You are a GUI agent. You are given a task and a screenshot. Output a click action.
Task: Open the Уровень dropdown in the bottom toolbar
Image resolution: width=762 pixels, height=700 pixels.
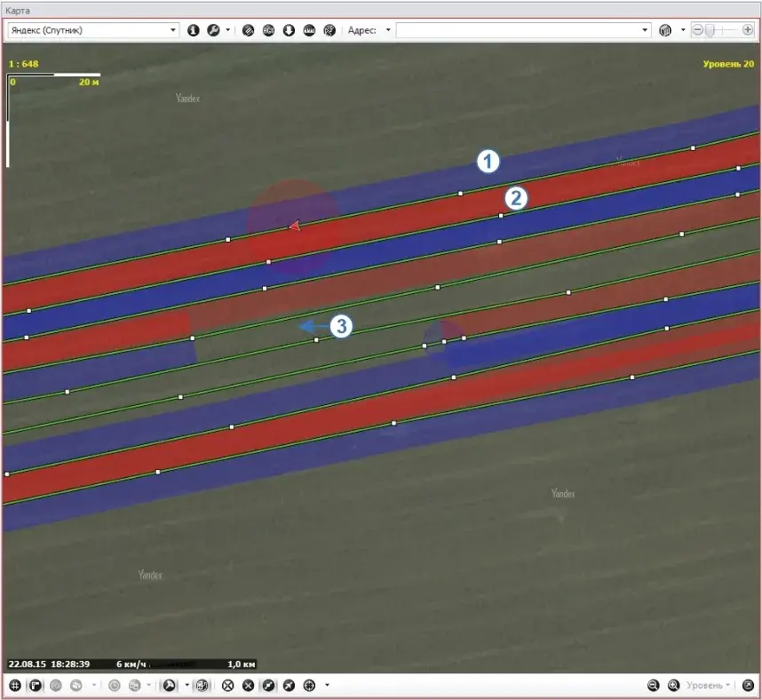pyautogui.click(x=708, y=686)
